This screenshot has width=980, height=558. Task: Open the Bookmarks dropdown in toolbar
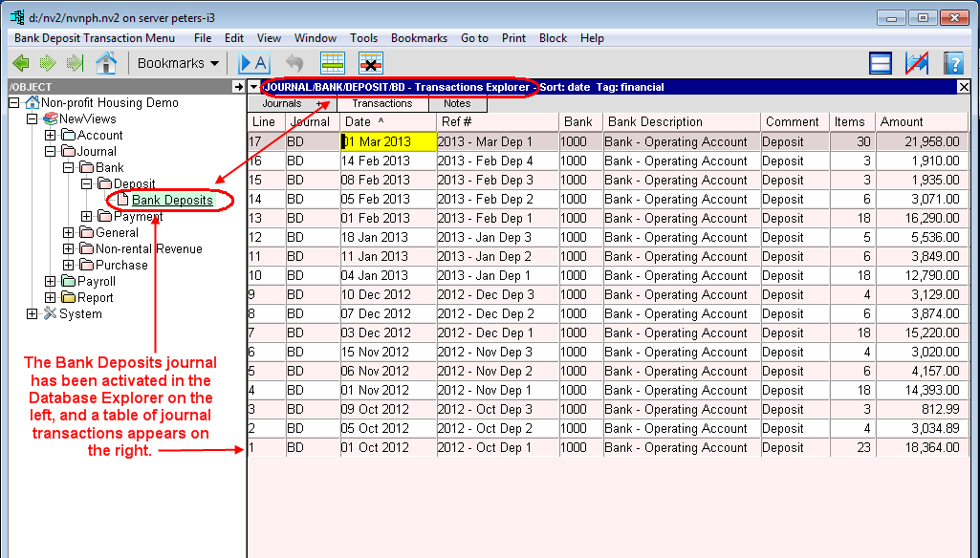(x=178, y=64)
